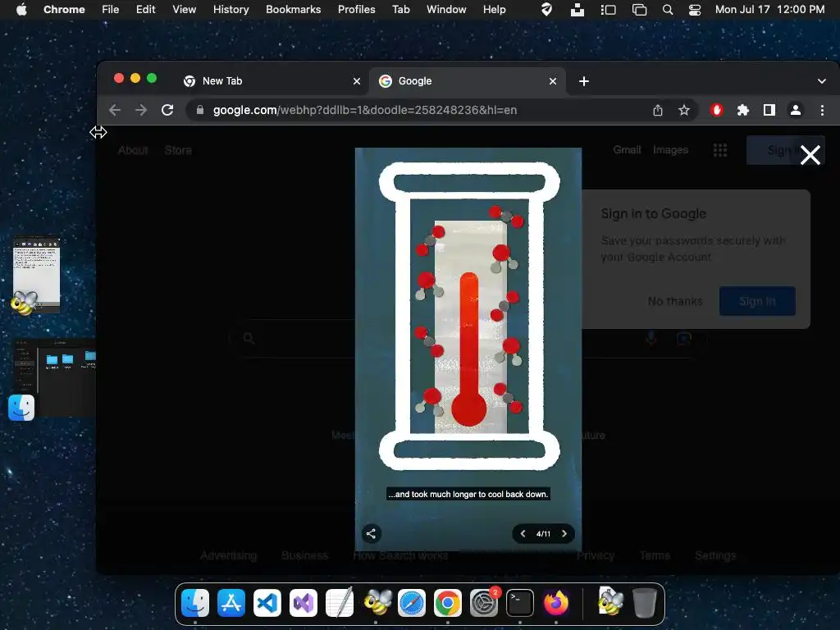Open the Google apps grid
840x630 pixels.
pyautogui.click(x=720, y=150)
